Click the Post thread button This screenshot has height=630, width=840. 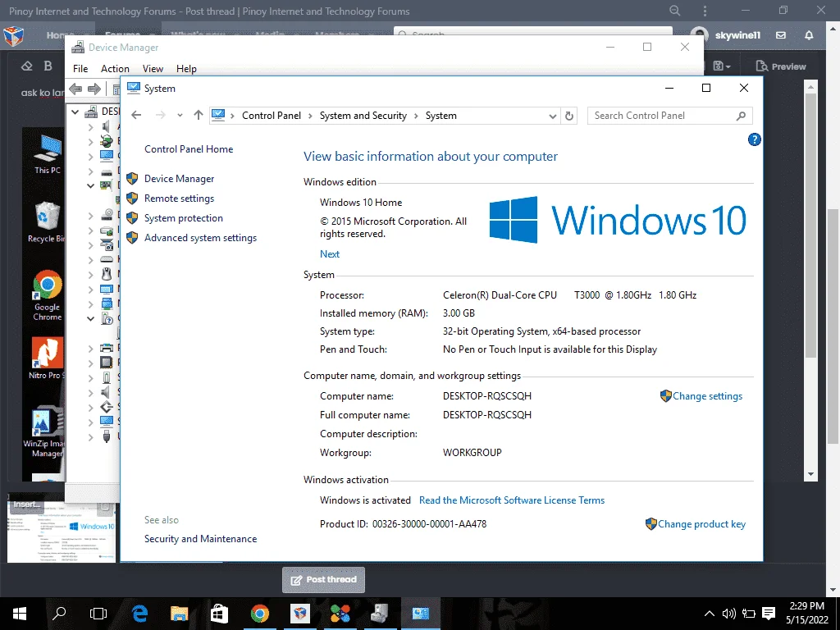click(323, 580)
